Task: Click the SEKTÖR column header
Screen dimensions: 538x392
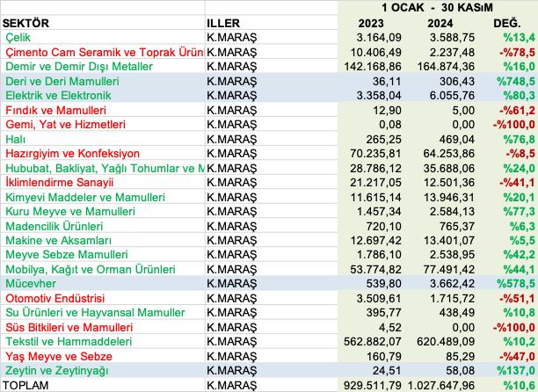Action: point(26,22)
